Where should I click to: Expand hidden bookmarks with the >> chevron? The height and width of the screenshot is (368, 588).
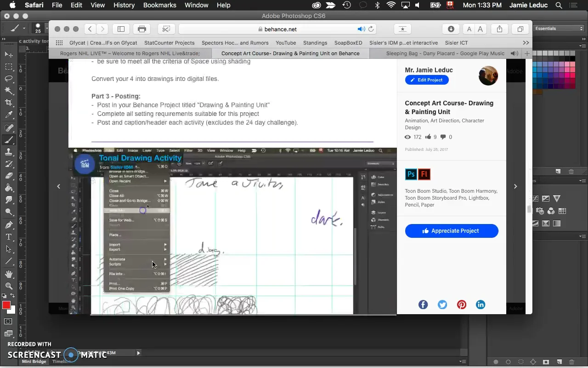[x=526, y=43]
